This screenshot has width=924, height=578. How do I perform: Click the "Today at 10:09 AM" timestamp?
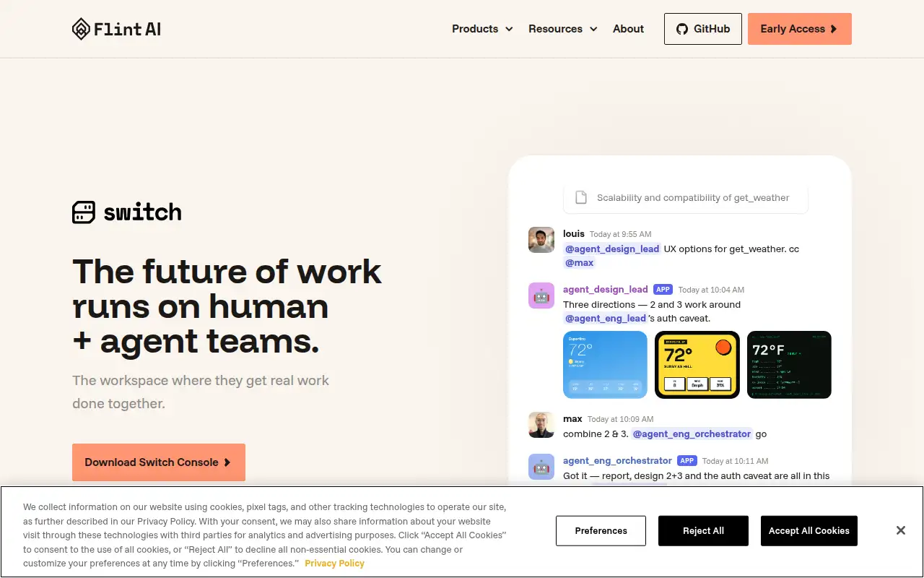coord(620,419)
